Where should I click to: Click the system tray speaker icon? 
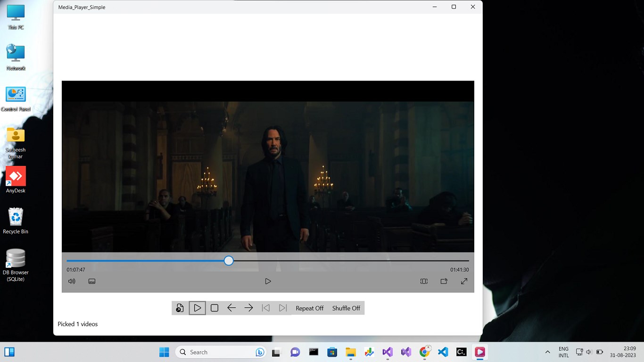coord(589,352)
